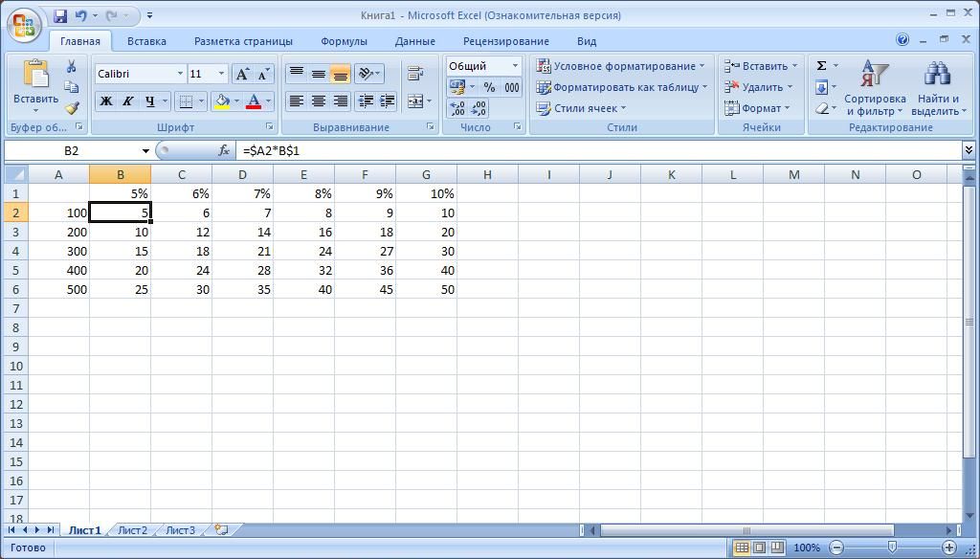Decrease the cell indent
980x559 pixels.
coord(365,101)
